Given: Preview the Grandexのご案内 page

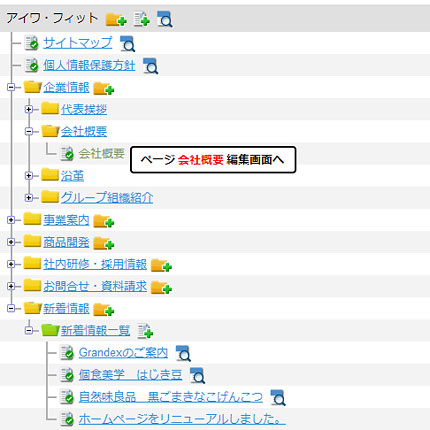Looking at the screenshot, I should [183, 353].
